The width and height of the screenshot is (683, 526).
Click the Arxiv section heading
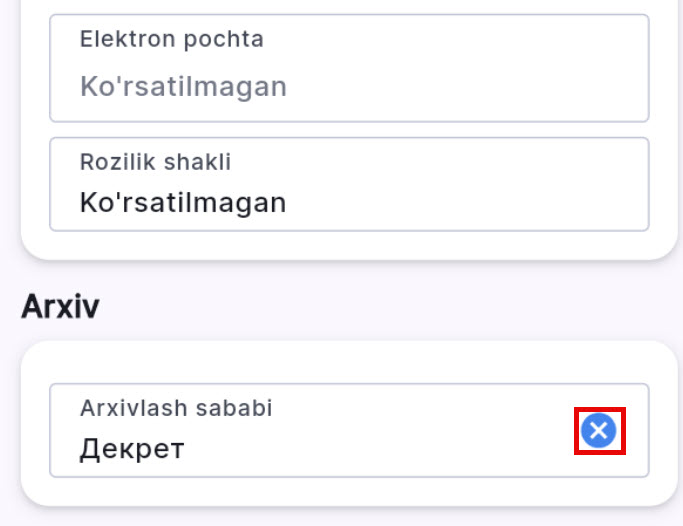pyautogui.click(x=60, y=306)
